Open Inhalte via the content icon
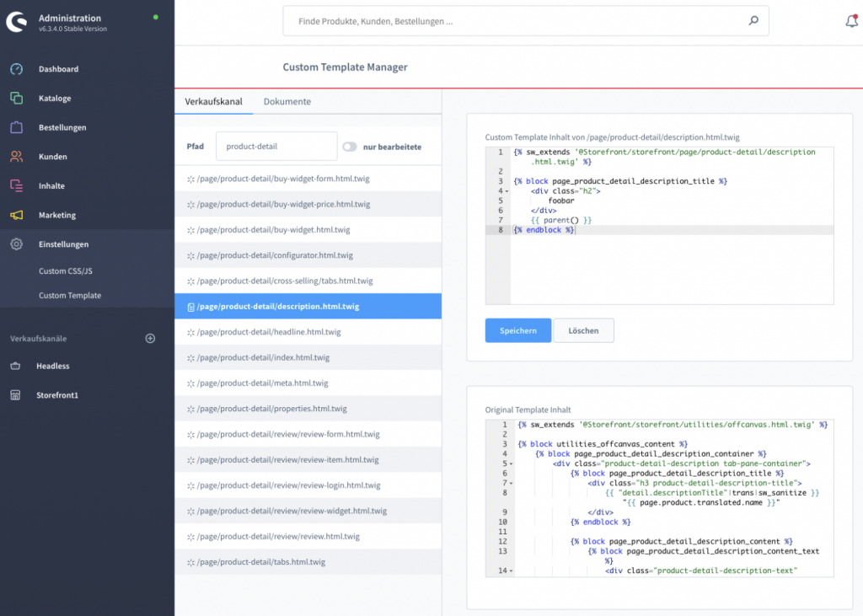Screen dimensions: 863x616 tap(19, 184)
